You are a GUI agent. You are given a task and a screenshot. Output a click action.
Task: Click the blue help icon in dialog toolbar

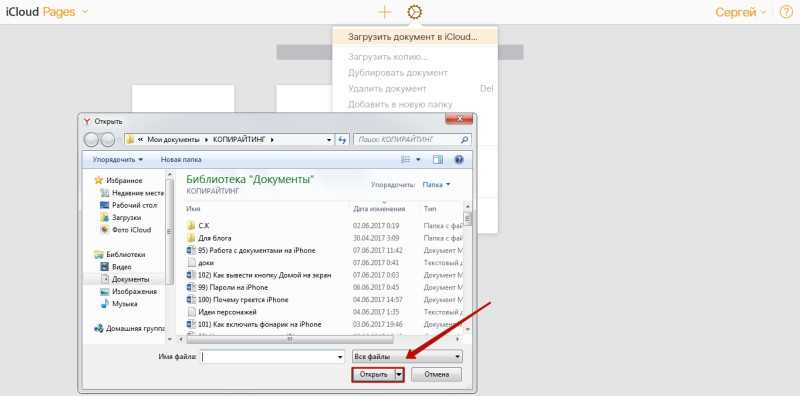point(459,160)
